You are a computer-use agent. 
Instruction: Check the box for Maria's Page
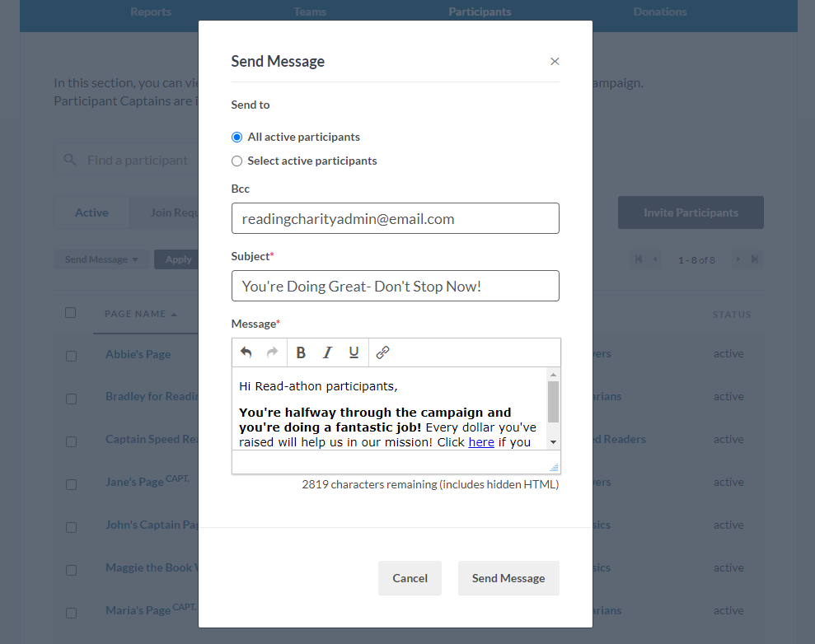(71, 614)
